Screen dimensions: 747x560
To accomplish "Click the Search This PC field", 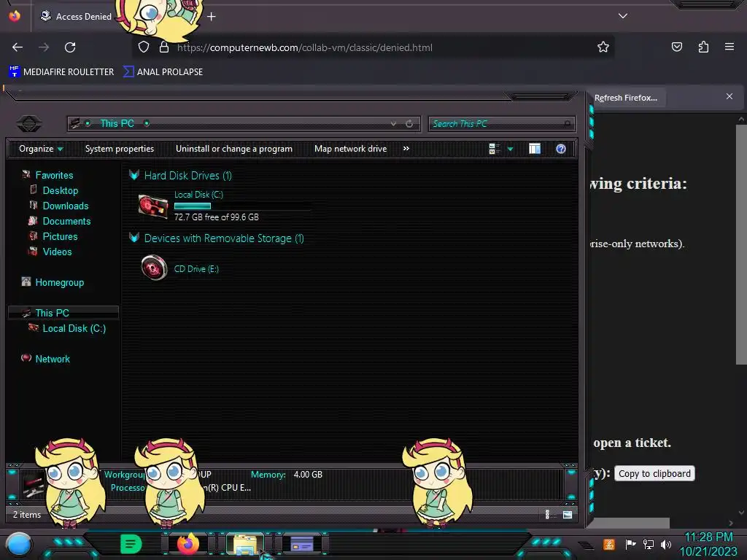I will point(501,123).
